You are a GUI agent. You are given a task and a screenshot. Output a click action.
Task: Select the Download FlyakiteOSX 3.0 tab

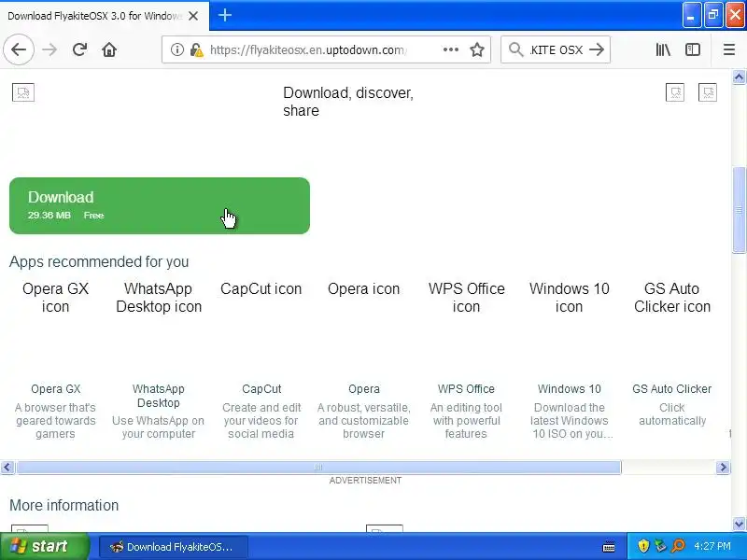(105, 16)
